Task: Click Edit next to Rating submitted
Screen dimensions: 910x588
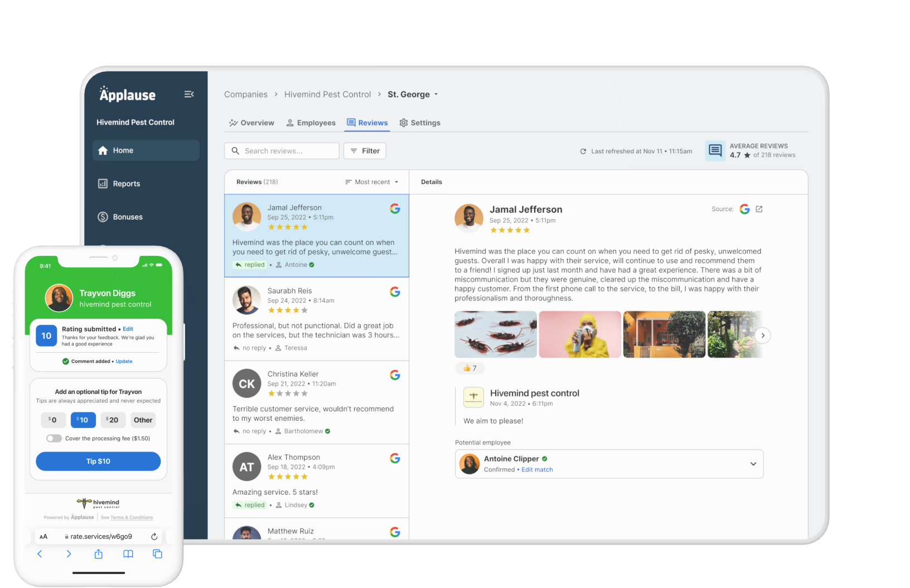Action: tap(128, 329)
